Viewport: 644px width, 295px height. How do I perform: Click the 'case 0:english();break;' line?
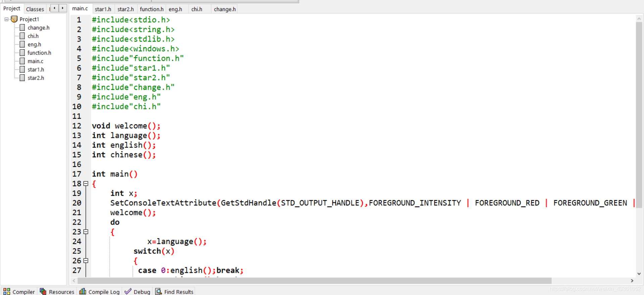[x=191, y=270]
